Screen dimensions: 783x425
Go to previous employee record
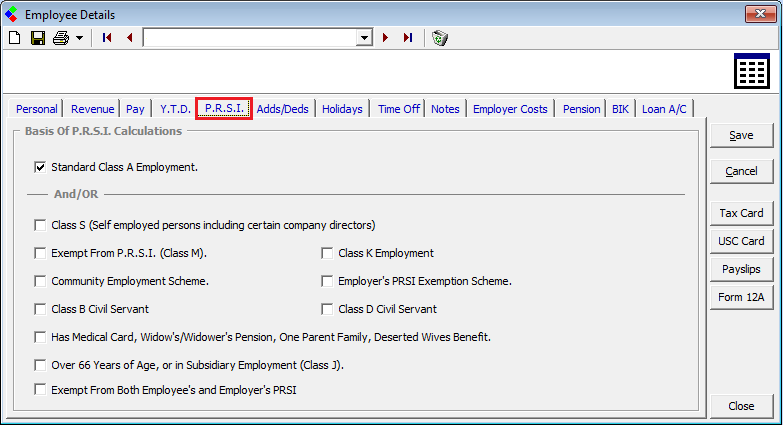click(x=129, y=38)
